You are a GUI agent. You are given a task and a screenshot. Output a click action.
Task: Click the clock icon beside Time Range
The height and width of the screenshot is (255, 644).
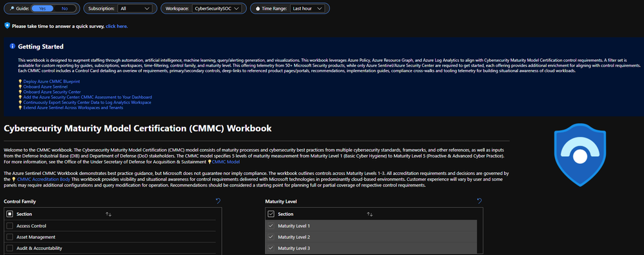point(257,8)
